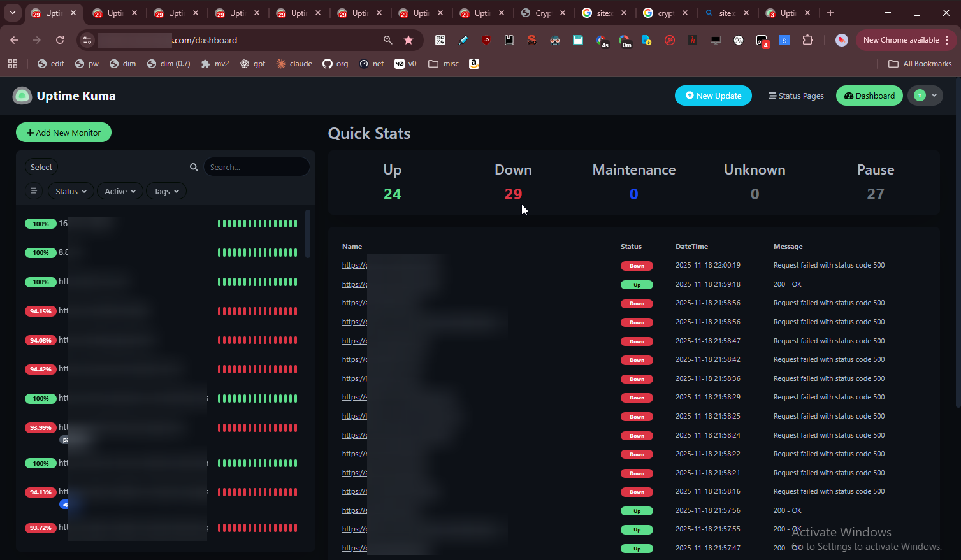Open the hamburger filter menu icon
The image size is (961, 560).
pos(34,191)
